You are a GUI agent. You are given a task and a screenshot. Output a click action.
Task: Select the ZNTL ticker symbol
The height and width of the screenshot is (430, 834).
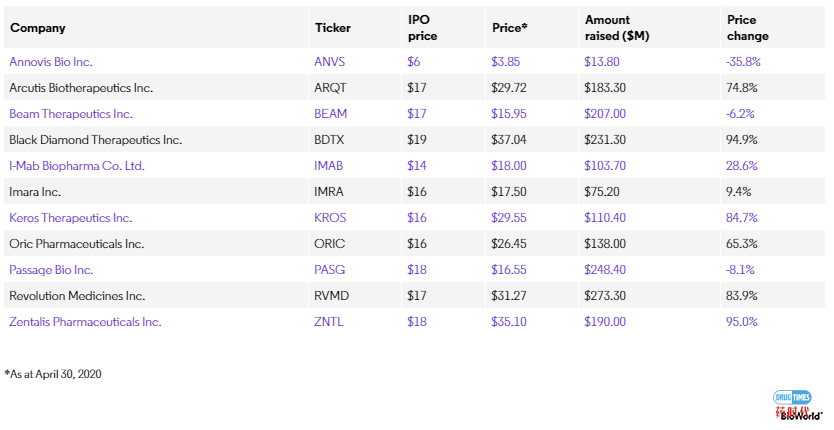click(x=328, y=322)
